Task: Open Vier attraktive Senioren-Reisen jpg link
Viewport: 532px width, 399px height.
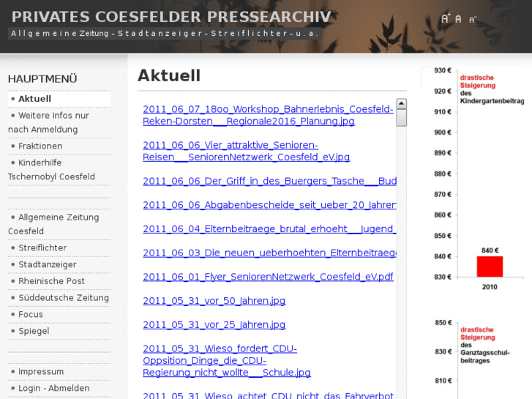Action: (247, 151)
